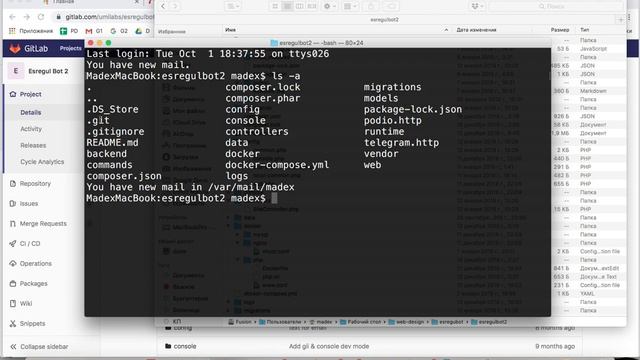
Task: Reload the GitLab page in Chrome
Action: (41, 17)
